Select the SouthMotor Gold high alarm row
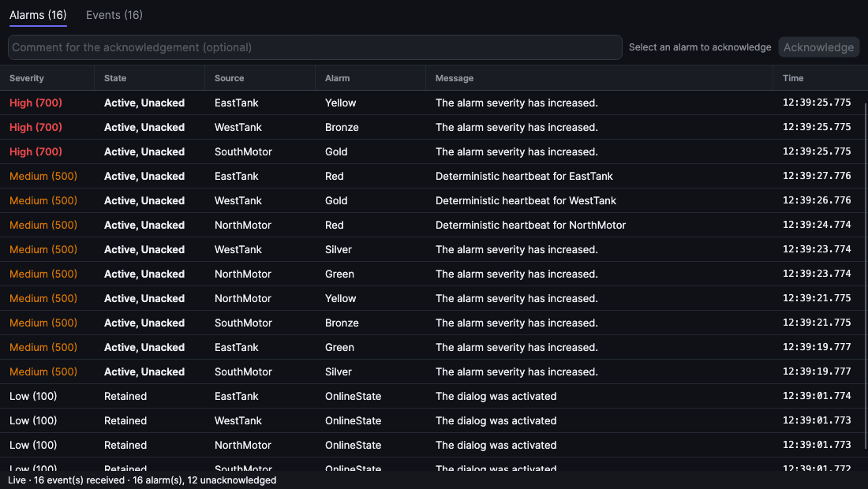This screenshot has height=489, width=868. (x=432, y=151)
